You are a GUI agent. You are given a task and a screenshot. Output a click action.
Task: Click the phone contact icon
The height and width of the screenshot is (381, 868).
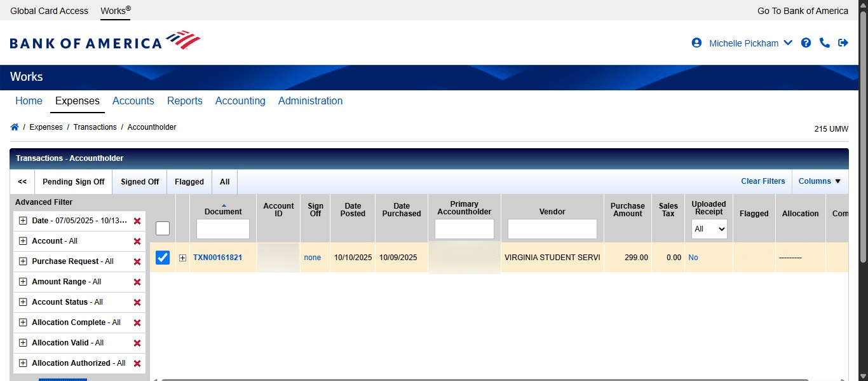click(825, 43)
